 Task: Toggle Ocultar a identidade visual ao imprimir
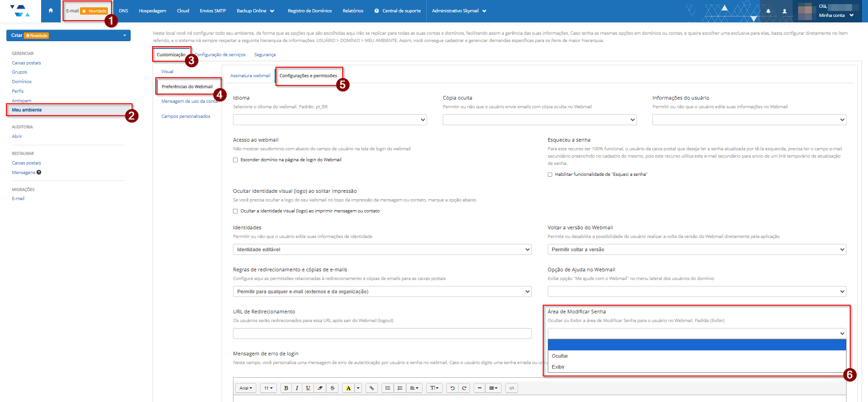tap(236, 211)
